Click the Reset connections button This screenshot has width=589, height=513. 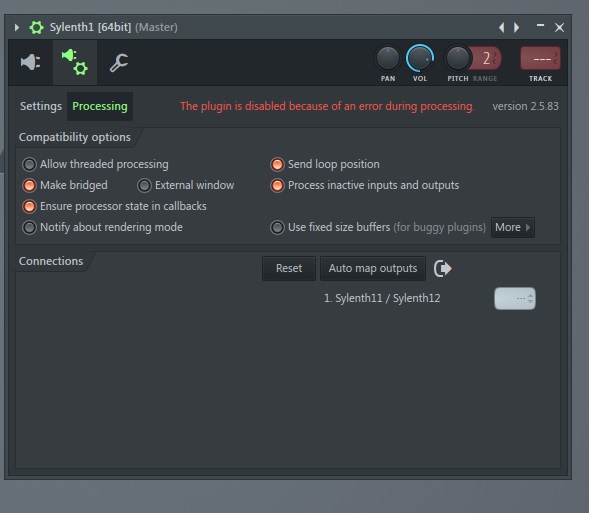point(289,269)
